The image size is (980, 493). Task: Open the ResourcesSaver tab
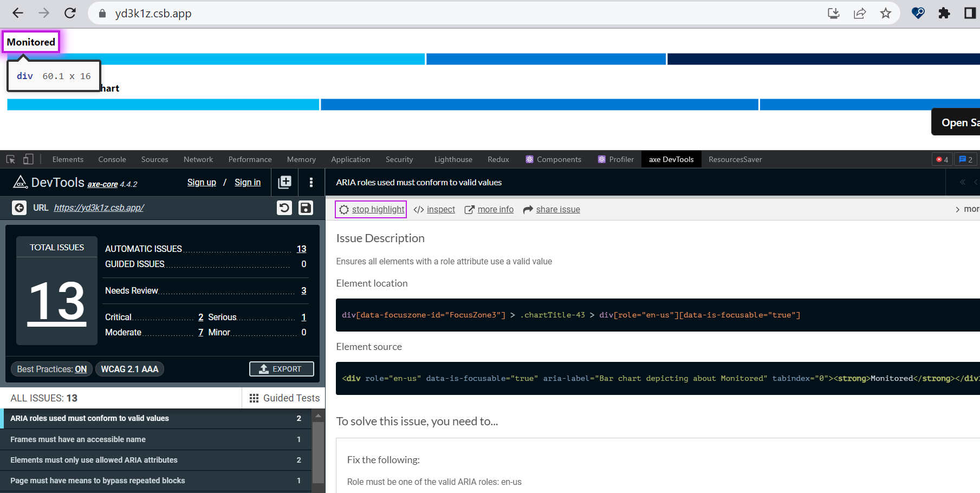[735, 159]
